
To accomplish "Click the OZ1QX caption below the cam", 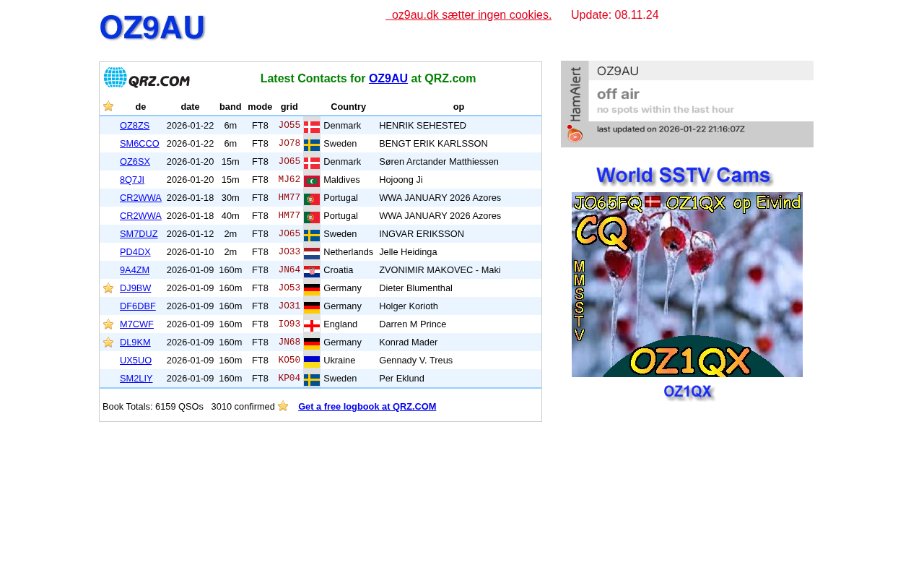I will (688, 392).
